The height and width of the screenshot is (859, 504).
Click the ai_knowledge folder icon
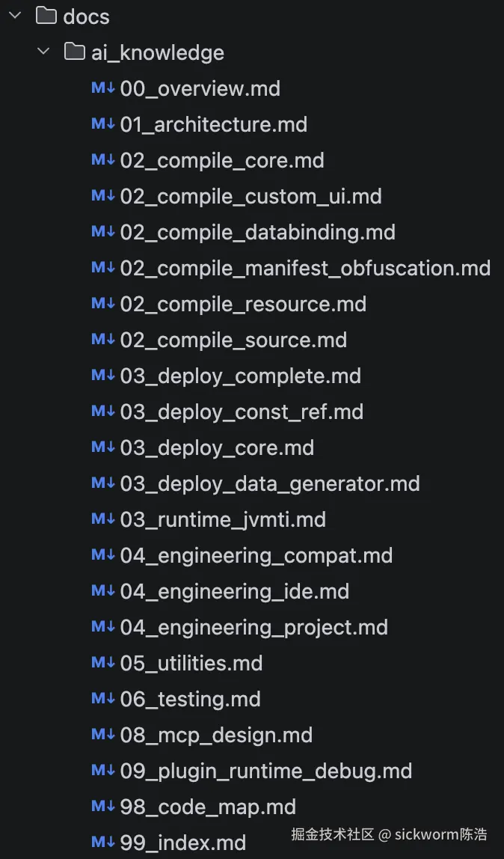click(x=74, y=52)
